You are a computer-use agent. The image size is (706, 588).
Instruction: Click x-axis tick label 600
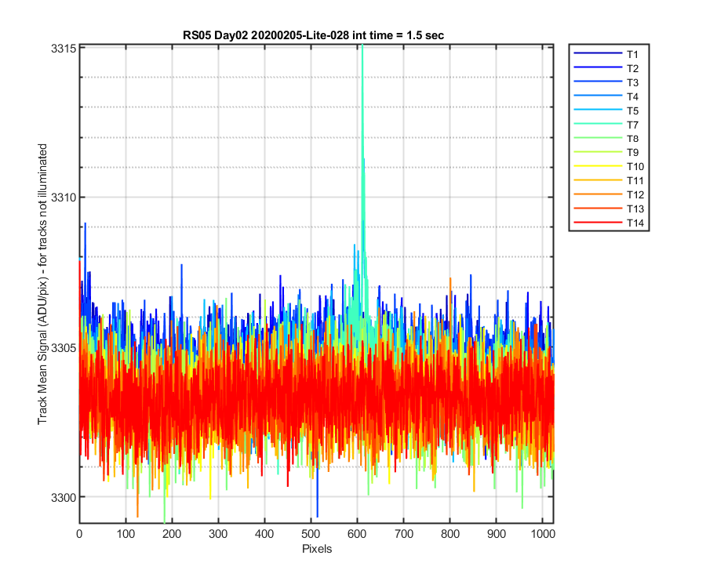tap(357, 534)
